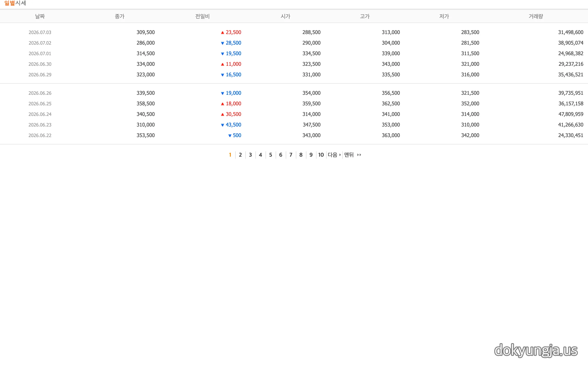Click the 시가 column header
The width and height of the screenshot is (588, 368).
tap(286, 16)
